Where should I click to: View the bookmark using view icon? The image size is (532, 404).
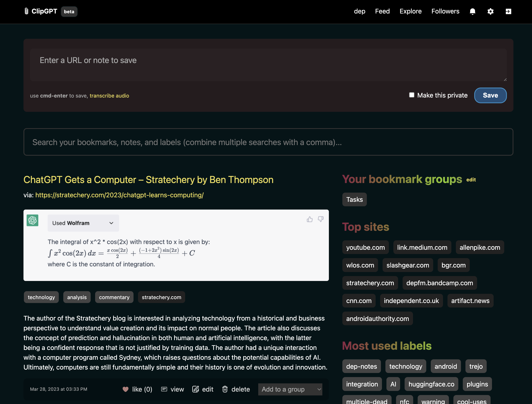pyautogui.click(x=164, y=389)
